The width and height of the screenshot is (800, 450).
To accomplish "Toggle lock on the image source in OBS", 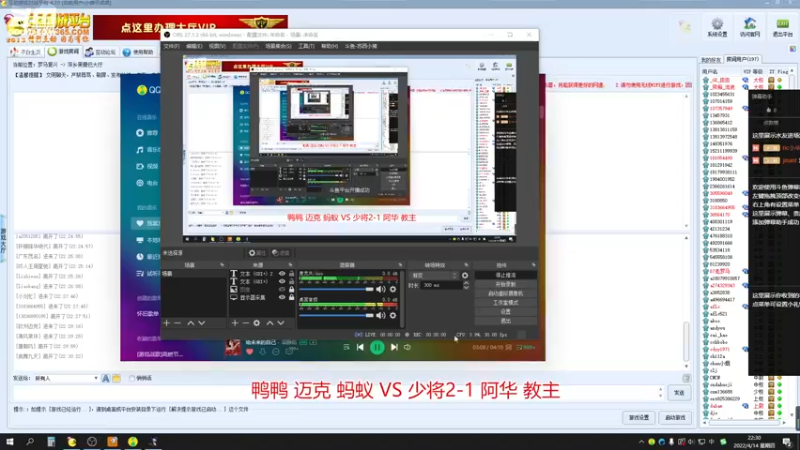I will click(291, 289).
